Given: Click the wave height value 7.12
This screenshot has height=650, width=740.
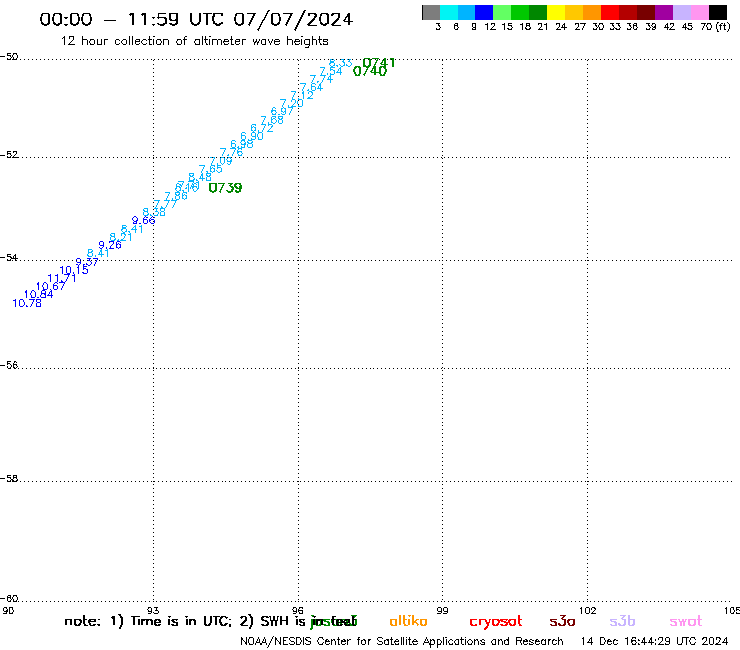Looking at the screenshot, I should (x=302, y=95).
